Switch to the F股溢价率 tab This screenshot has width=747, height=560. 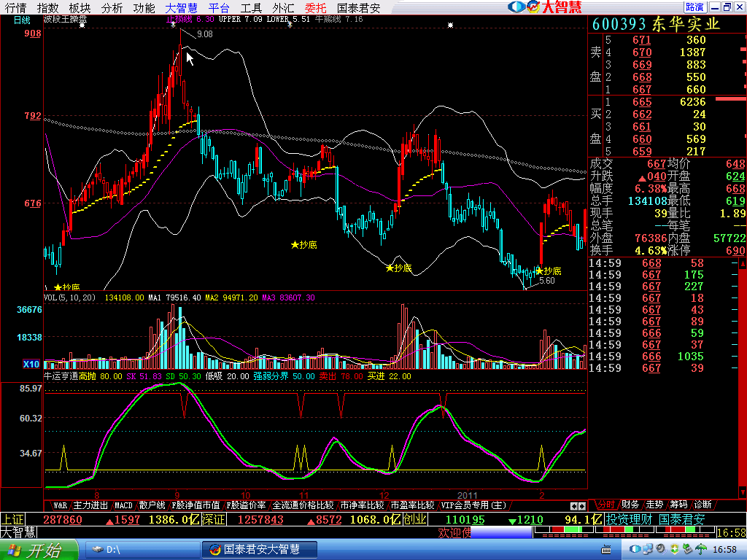pos(246,505)
